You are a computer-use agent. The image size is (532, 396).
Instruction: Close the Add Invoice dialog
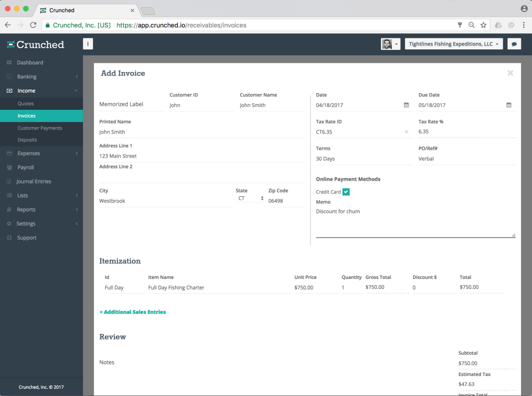pyautogui.click(x=510, y=73)
